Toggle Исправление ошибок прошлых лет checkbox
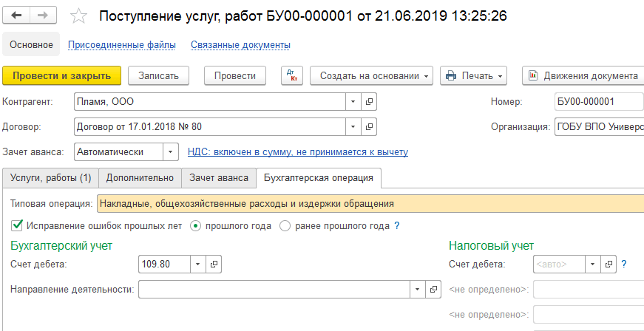This screenshot has width=644, height=331. click(18, 225)
